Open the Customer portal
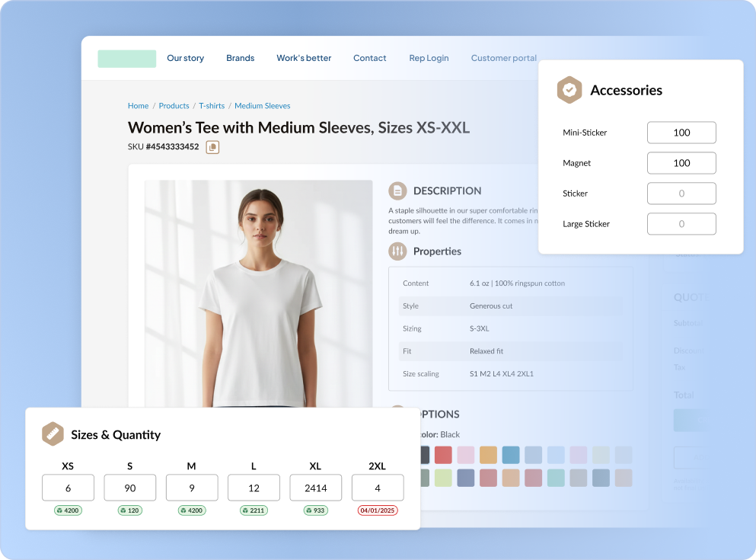Image resolution: width=756 pixels, height=560 pixels. [x=504, y=58]
